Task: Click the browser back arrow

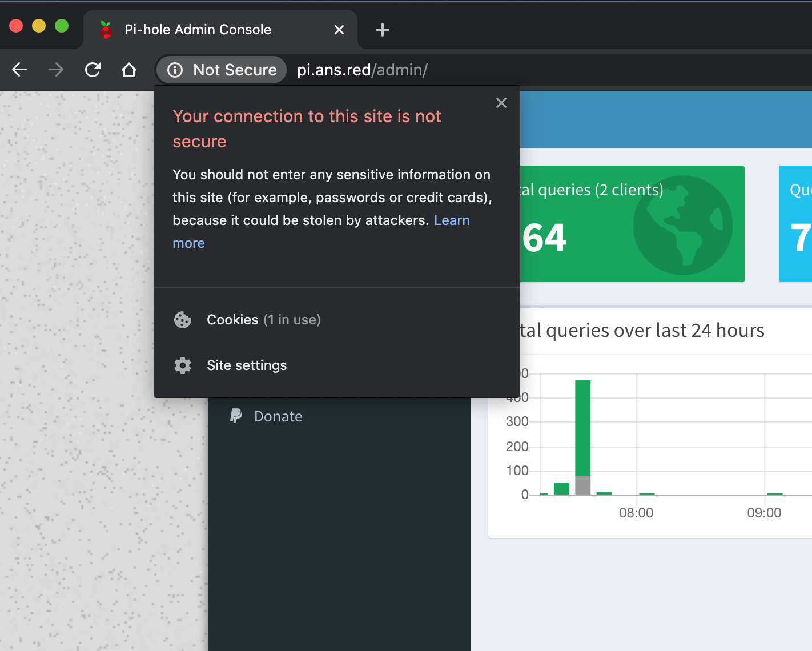Action: tap(19, 70)
